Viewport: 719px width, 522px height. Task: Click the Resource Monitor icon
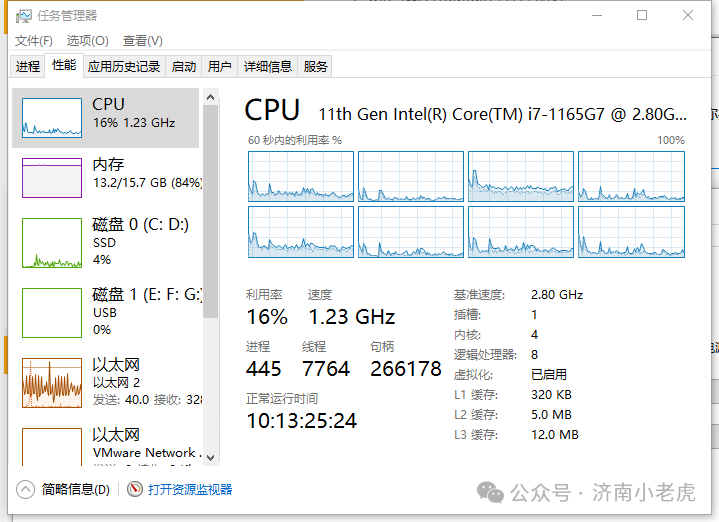click(x=136, y=489)
